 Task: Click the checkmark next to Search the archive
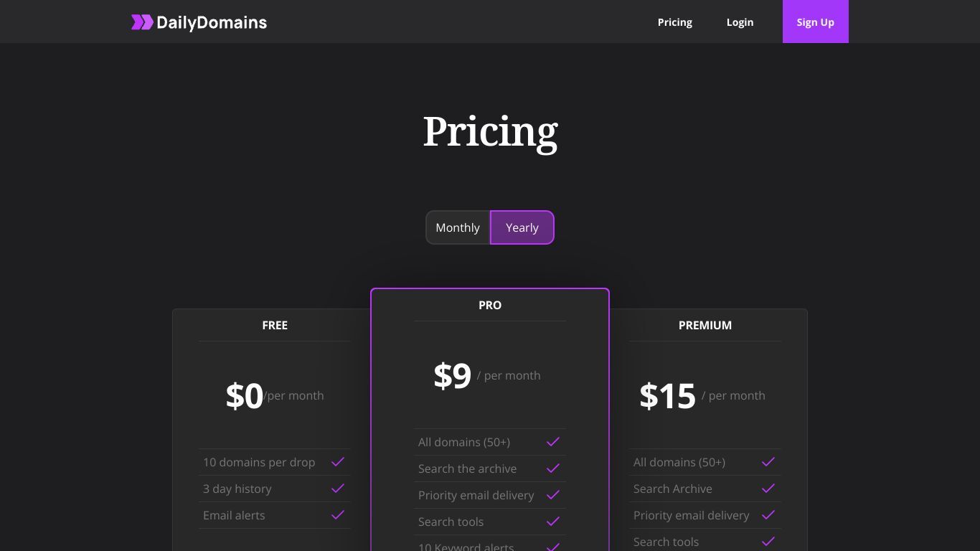click(553, 468)
